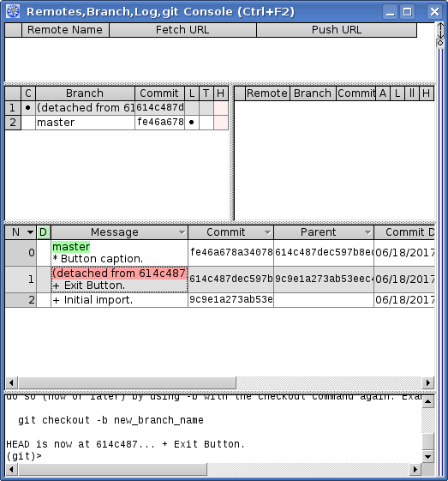This screenshot has width=448, height=481.
Task: Click the vertical splitter arrow icon top right
Action: 440,30
